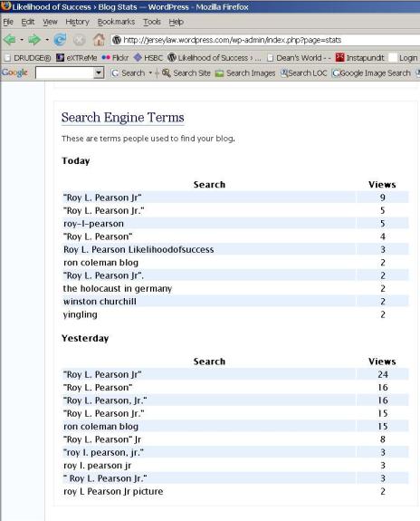
Task: Focus the Google toolbar search input field
Action: (x=65, y=72)
